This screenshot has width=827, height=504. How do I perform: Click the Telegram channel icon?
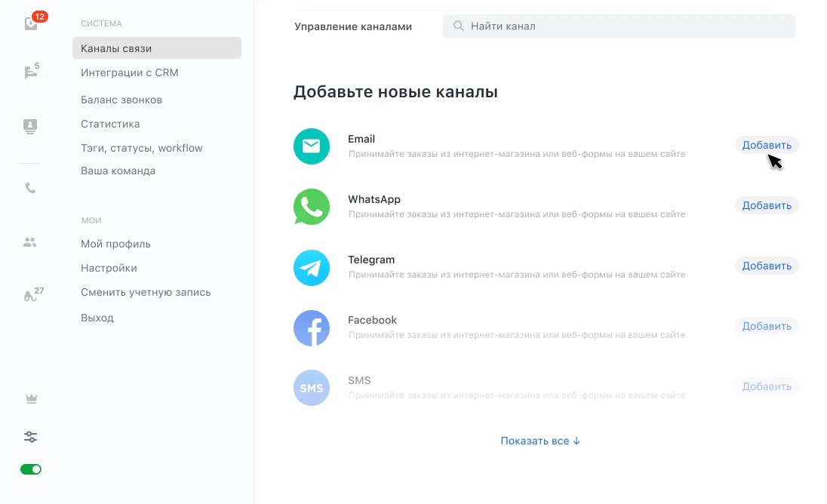click(311, 267)
